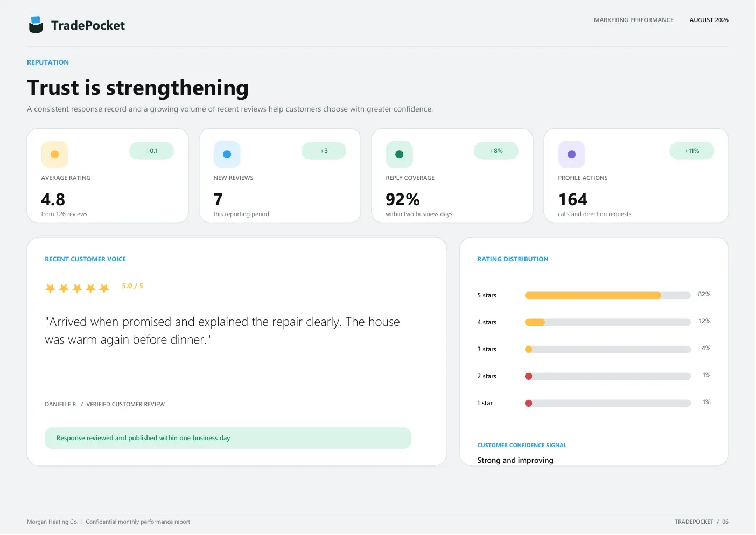The image size is (756, 535).
Task: Click the CUSTOMER CONFIDENCE SIGNAL label
Action: coord(522,446)
